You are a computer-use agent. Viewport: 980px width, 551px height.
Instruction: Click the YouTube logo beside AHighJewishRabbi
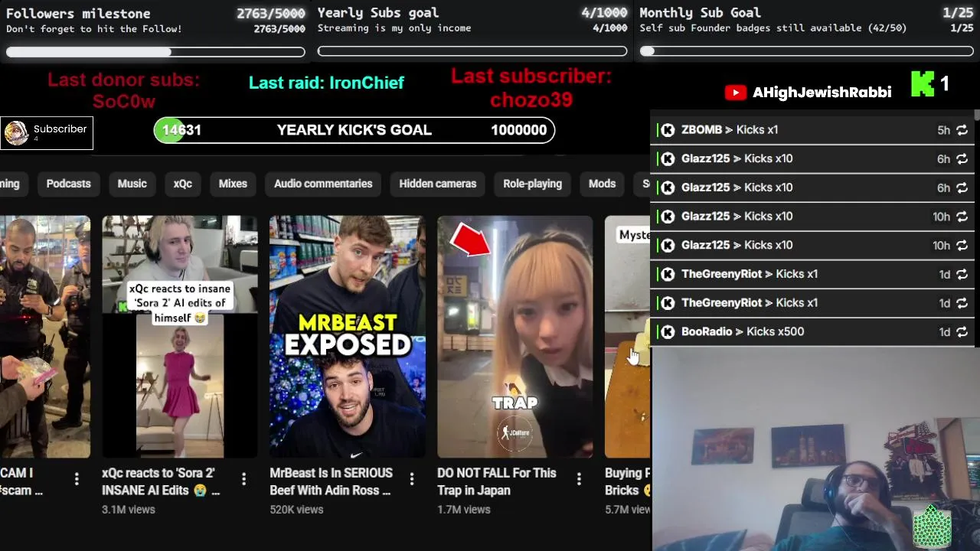click(x=735, y=93)
